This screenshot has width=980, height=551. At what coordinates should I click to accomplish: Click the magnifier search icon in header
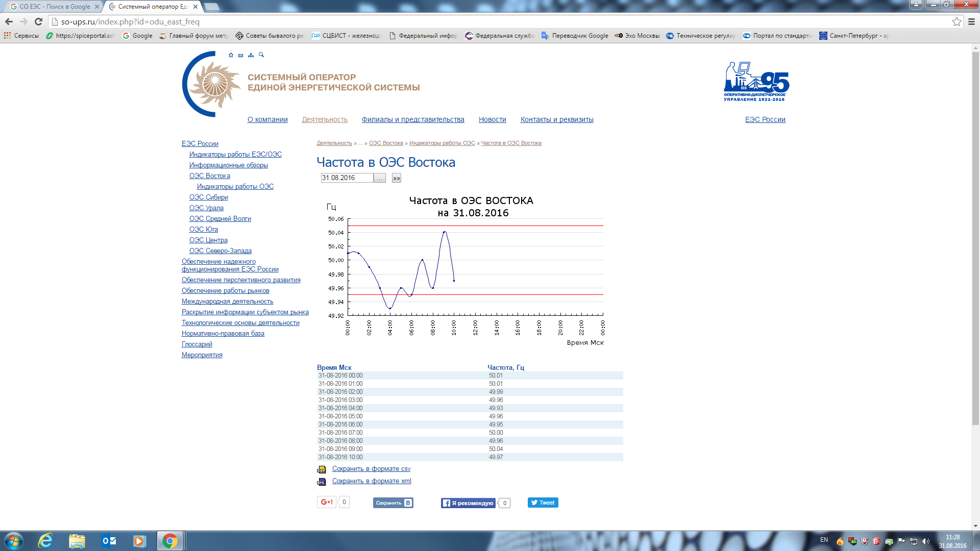coord(261,55)
